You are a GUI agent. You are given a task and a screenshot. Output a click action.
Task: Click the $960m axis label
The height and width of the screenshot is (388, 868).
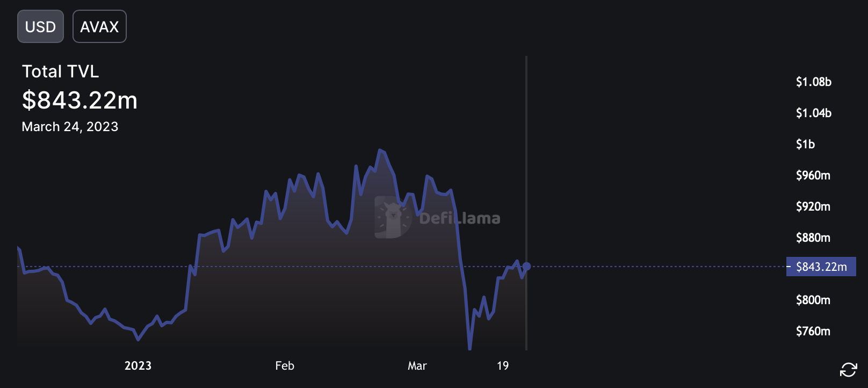click(x=813, y=175)
